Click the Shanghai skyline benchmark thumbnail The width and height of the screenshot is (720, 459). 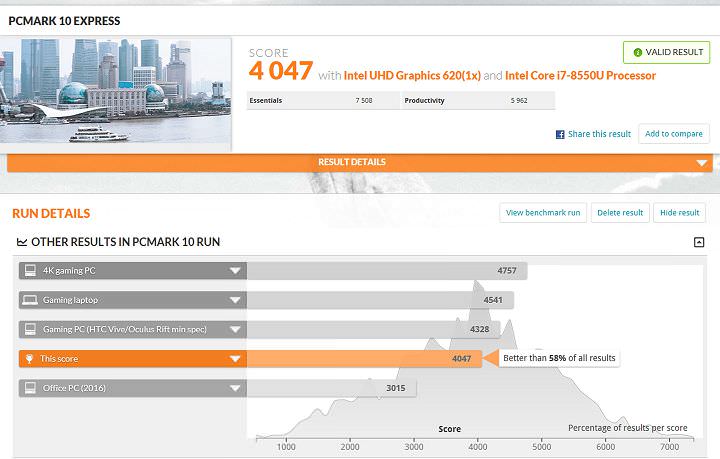pyautogui.click(x=117, y=91)
